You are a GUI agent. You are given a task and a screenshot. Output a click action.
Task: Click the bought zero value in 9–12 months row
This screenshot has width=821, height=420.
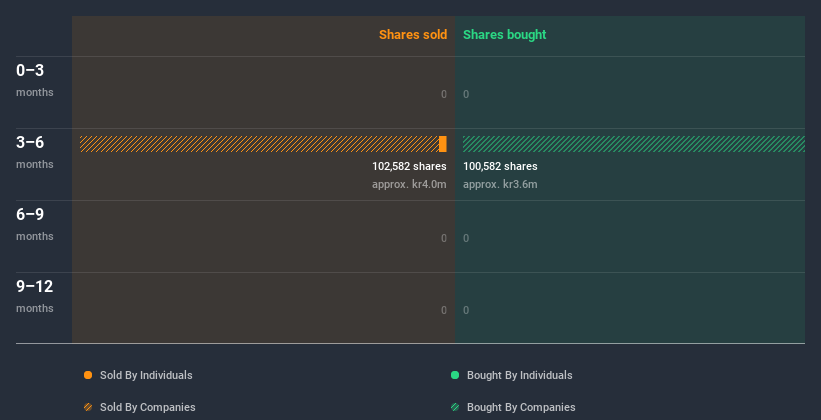pos(466,310)
